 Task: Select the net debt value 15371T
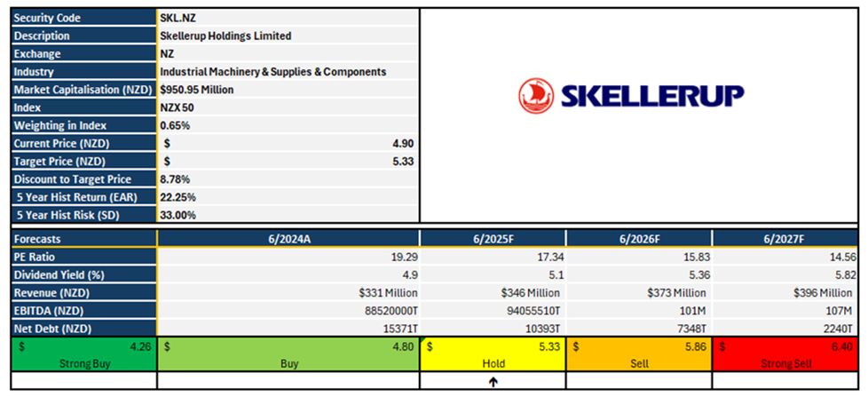(x=288, y=328)
